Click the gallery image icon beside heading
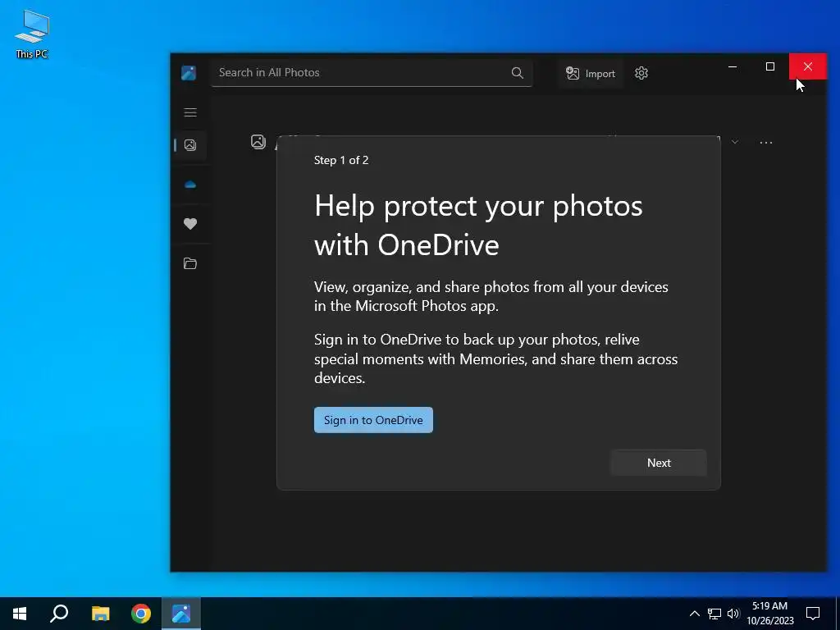This screenshot has width=840, height=630. pos(258,142)
